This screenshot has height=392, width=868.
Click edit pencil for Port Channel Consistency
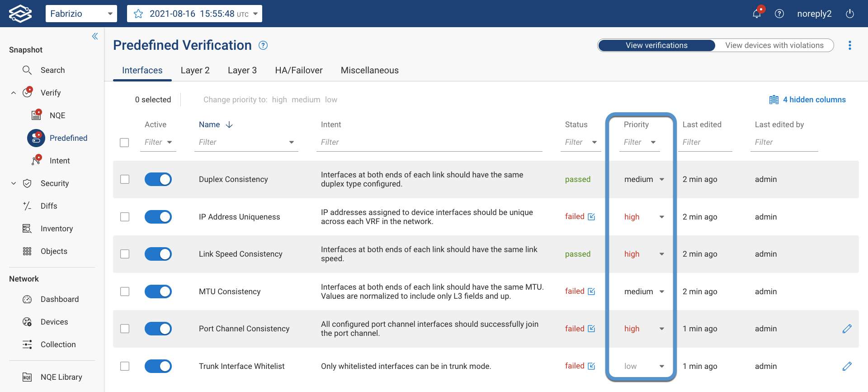[847, 329]
